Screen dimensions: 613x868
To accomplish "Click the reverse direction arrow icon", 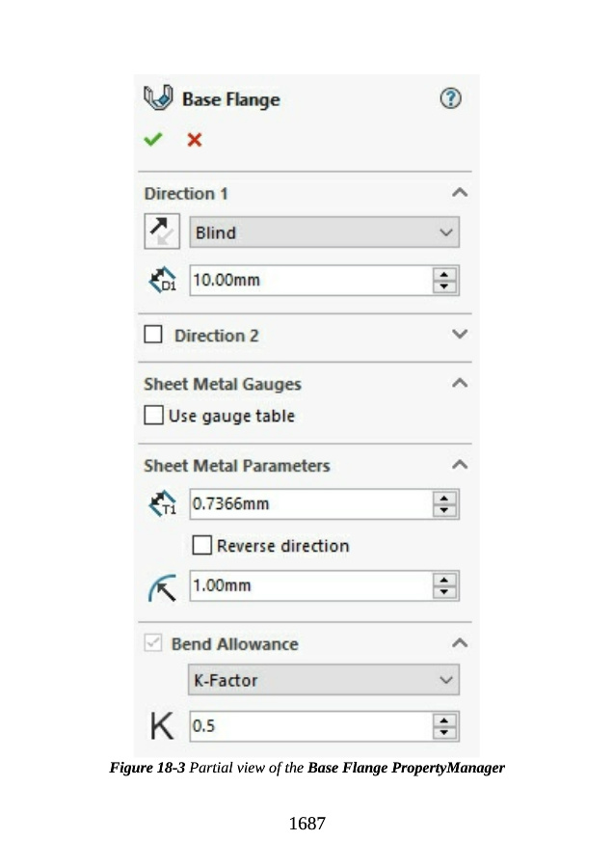I will 161,232.
